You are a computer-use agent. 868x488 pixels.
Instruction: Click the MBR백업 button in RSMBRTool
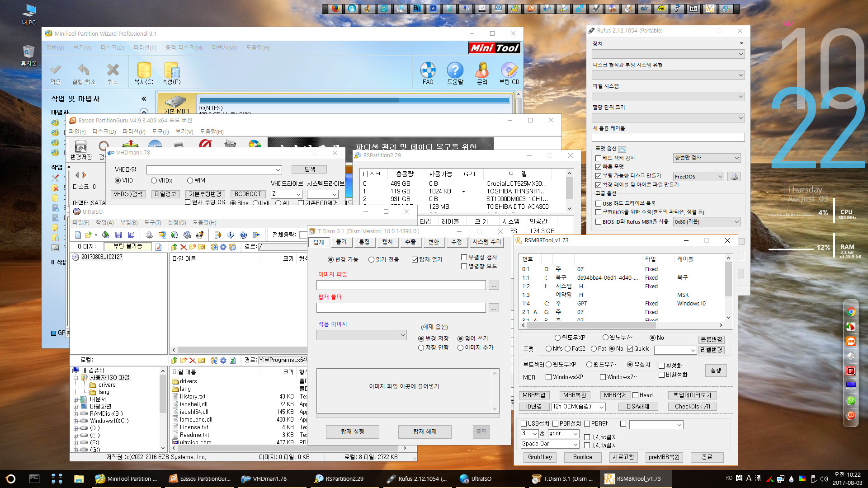click(534, 395)
